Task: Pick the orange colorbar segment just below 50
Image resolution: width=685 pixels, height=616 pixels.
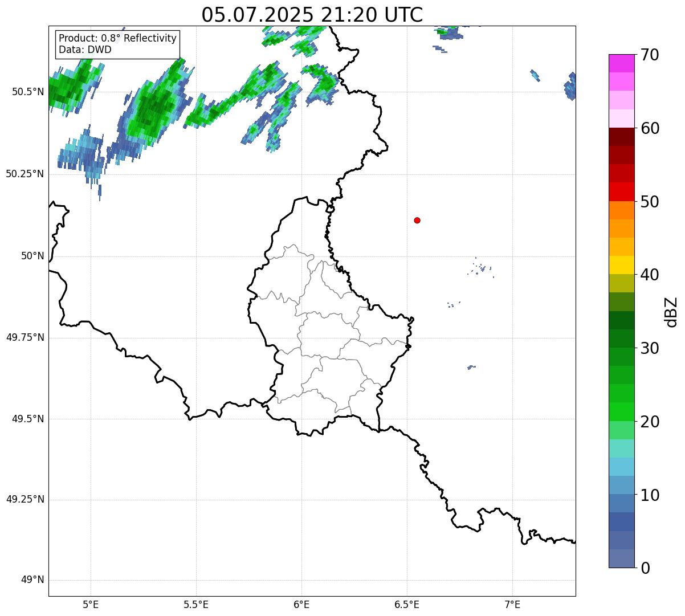Action: [x=622, y=210]
